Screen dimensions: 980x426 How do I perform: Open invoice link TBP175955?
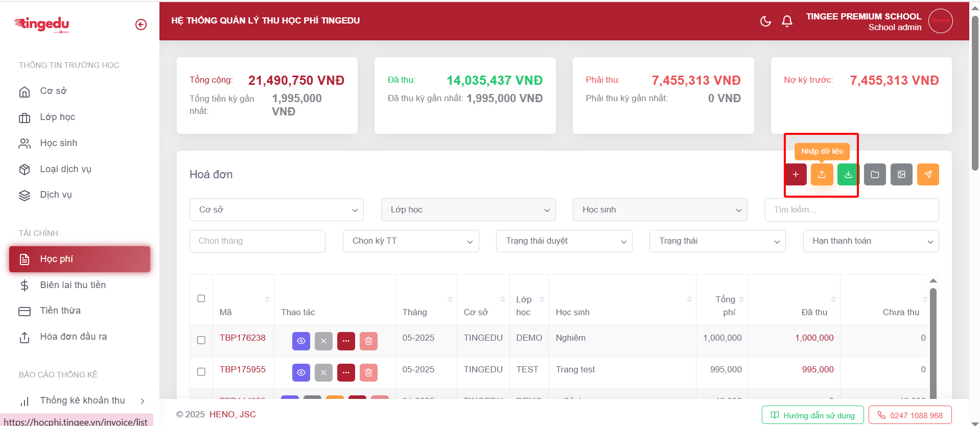pos(243,369)
